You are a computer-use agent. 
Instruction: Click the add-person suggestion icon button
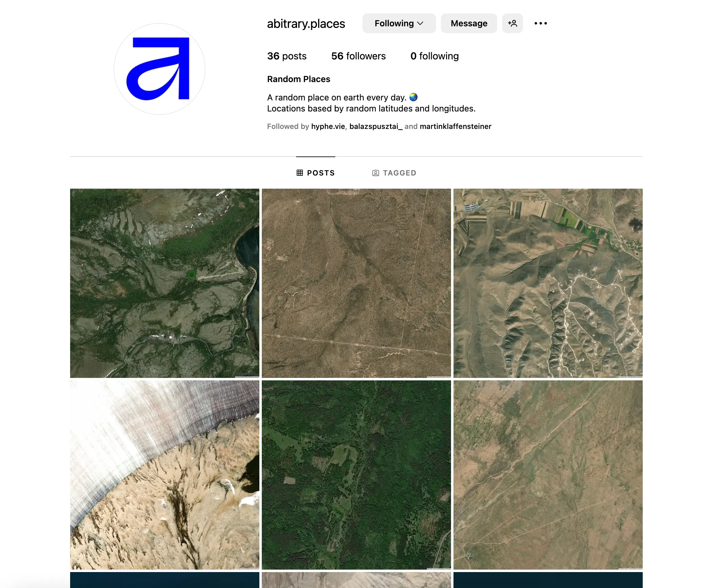[512, 23]
